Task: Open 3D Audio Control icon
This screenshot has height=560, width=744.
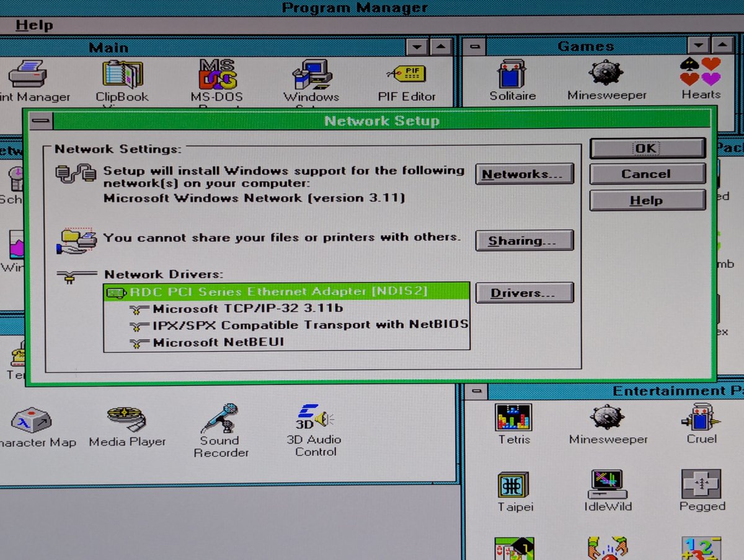Action: pyautogui.click(x=314, y=418)
